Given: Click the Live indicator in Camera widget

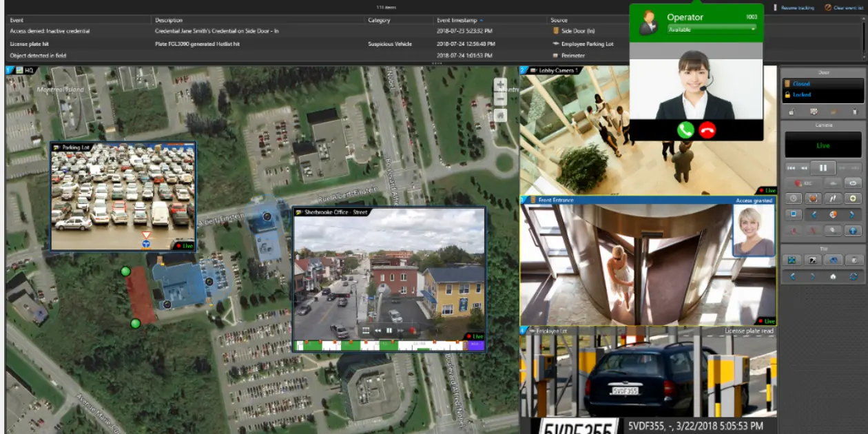Looking at the screenshot, I should coord(823,145).
